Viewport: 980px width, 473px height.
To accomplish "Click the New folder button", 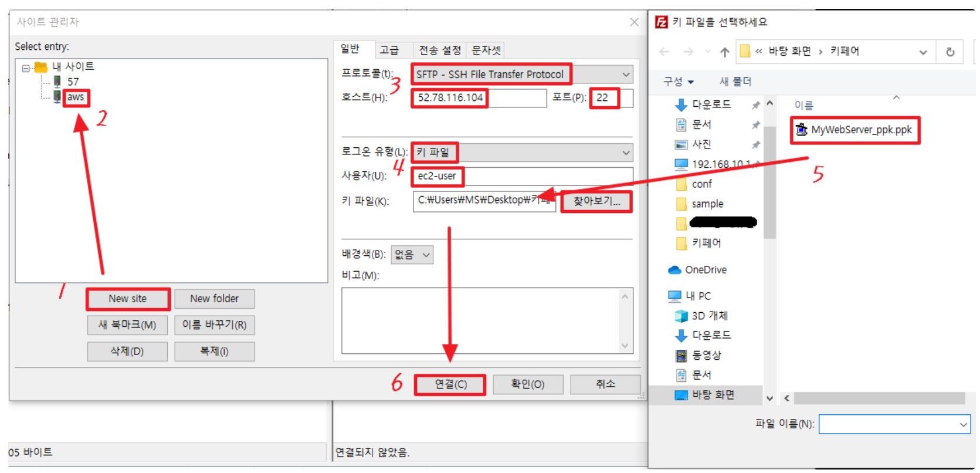I will pos(215,299).
